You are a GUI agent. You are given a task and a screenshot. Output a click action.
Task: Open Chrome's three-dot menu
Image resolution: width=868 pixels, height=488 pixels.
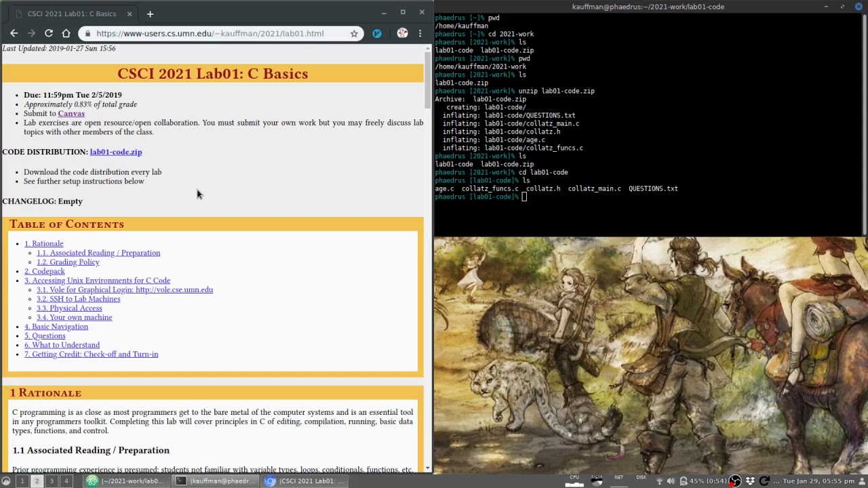[420, 33]
